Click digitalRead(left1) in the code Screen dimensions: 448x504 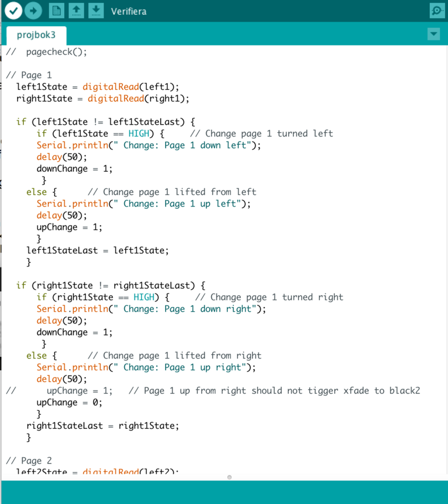(x=130, y=87)
